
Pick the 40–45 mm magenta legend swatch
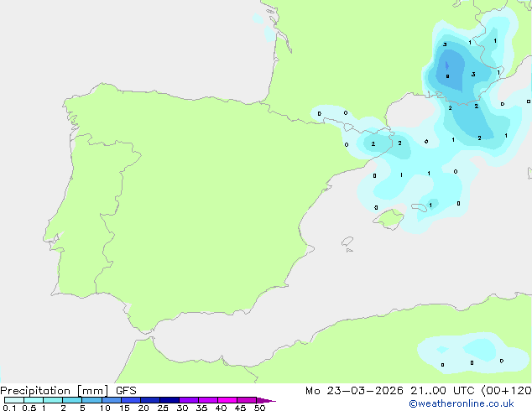click(x=227, y=400)
